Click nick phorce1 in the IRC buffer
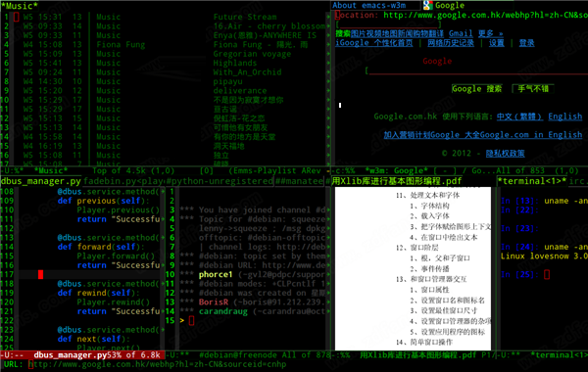This screenshot has height=372, width=588. click(216, 275)
